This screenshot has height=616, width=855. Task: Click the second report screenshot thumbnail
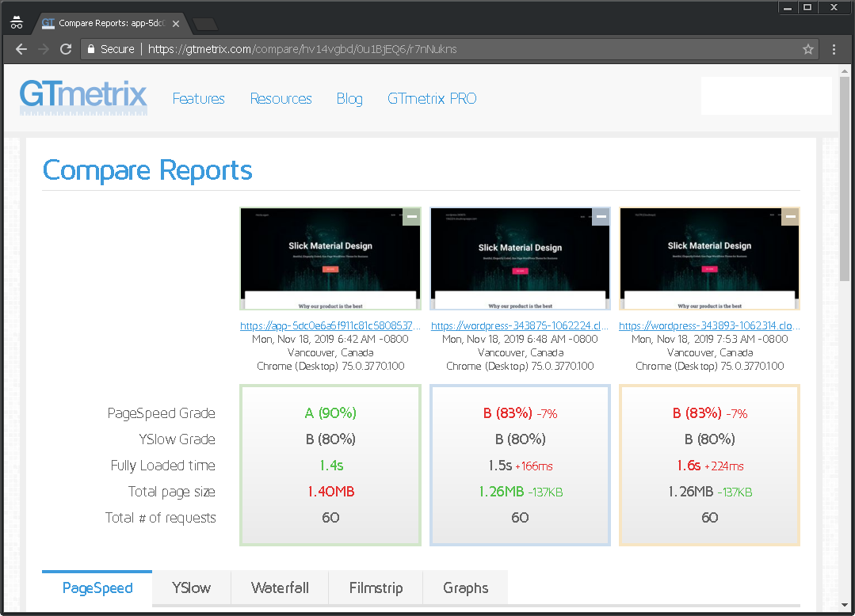pos(520,259)
